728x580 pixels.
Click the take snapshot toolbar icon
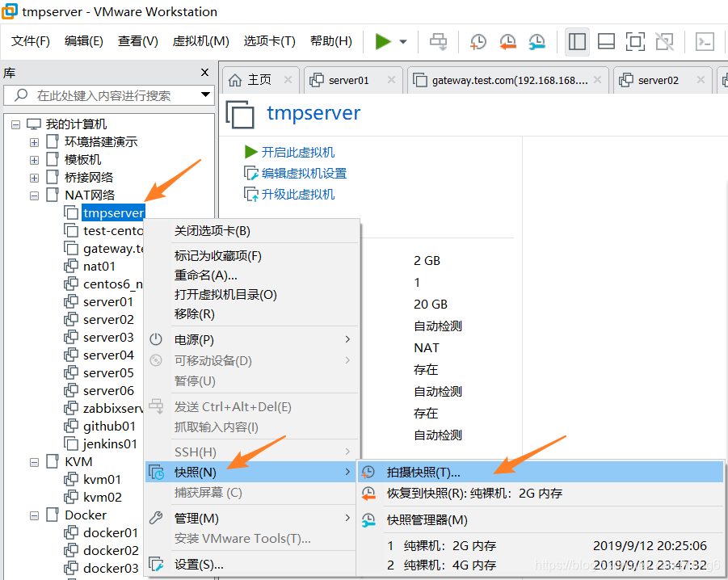click(x=478, y=42)
